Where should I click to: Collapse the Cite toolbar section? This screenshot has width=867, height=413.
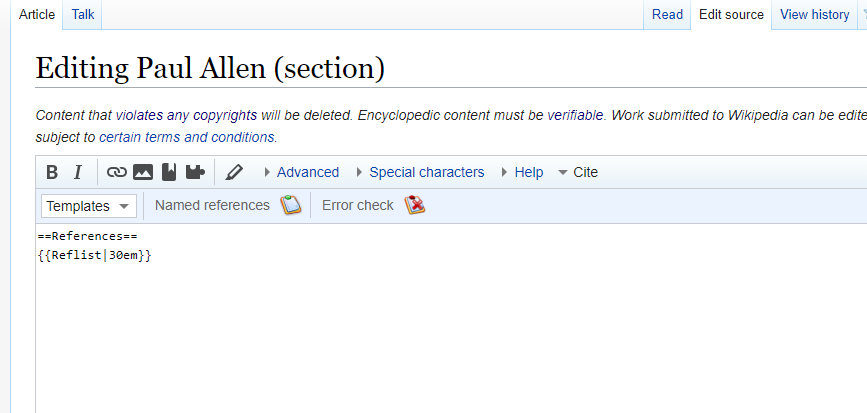(578, 172)
